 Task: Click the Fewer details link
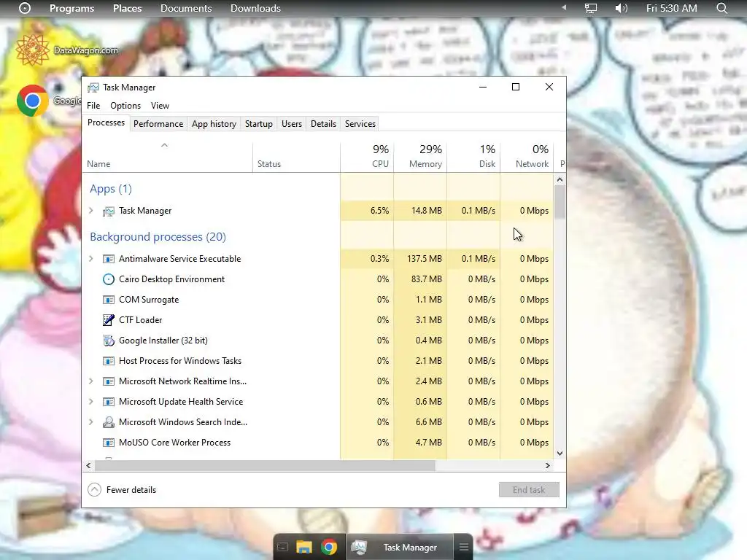coord(131,489)
